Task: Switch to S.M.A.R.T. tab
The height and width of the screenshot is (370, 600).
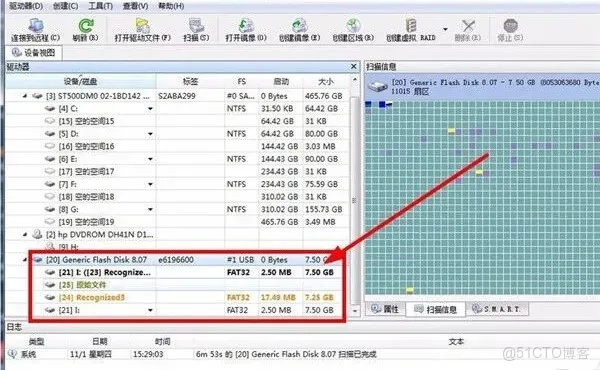Action: click(x=497, y=309)
